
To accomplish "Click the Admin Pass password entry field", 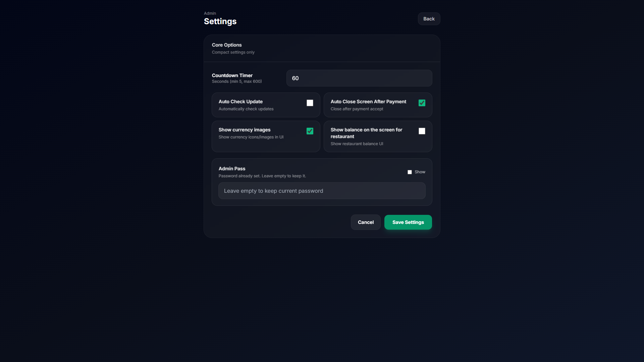I will pyautogui.click(x=322, y=191).
